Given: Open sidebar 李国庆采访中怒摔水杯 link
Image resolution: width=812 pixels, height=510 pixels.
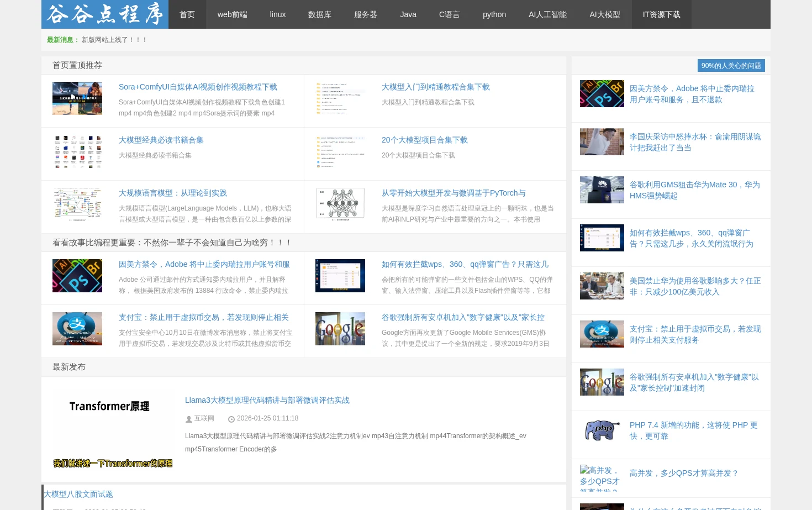Looking at the screenshot, I should pyautogui.click(x=695, y=142).
